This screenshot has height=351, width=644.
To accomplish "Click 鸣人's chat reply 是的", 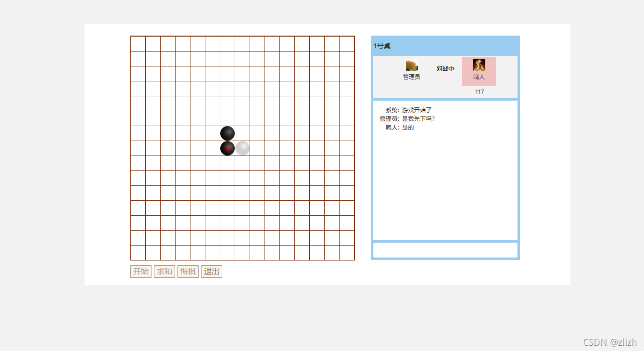I will pos(408,128).
